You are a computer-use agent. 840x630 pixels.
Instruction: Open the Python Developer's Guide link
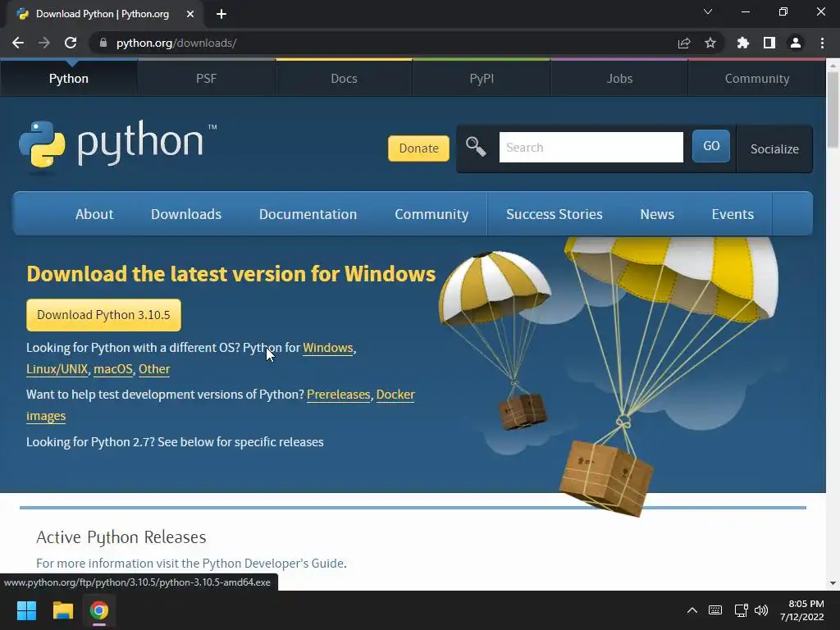tap(273, 564)
